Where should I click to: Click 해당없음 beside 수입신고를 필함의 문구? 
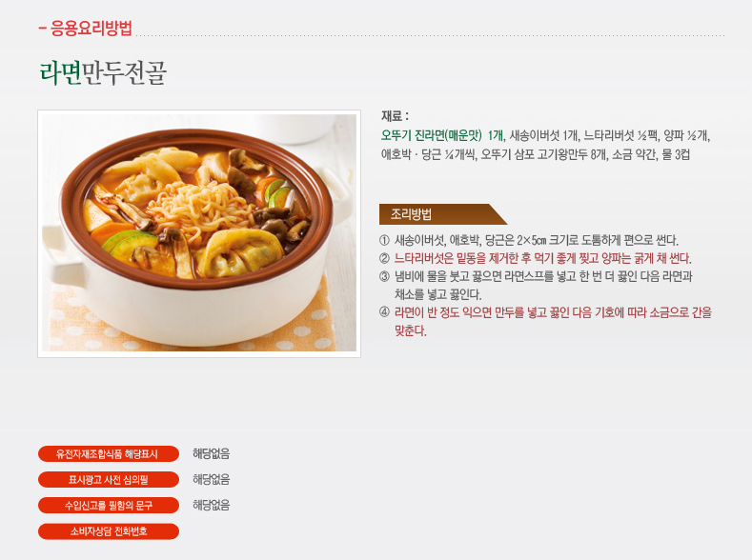click(x=211, y=505)
